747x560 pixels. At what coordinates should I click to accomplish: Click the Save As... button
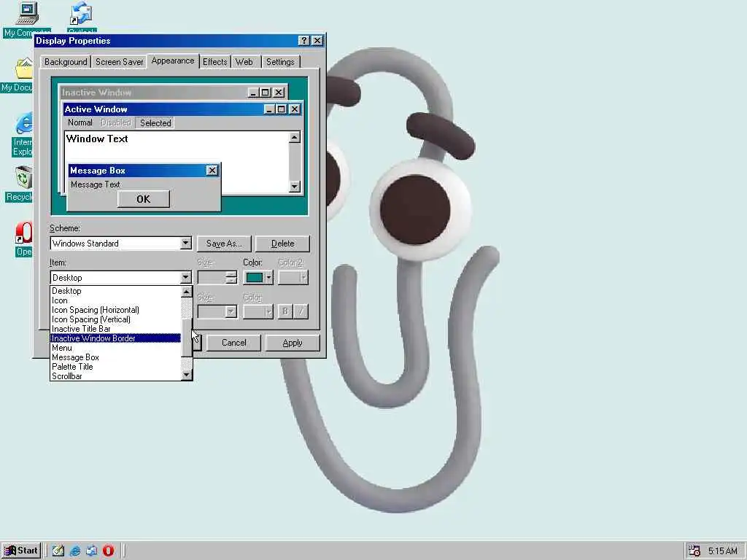point(225,244)
